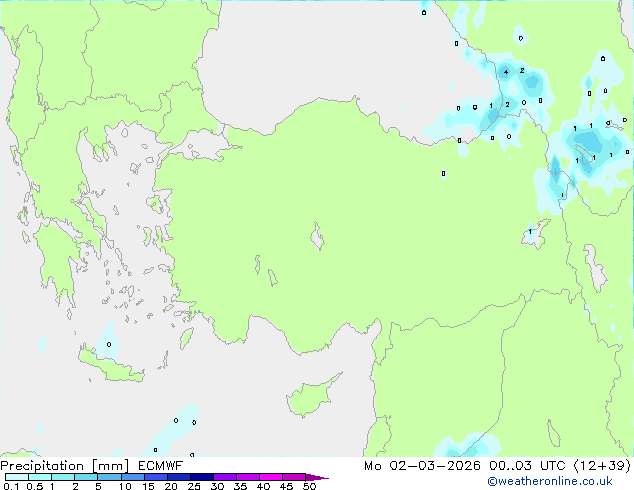Select the 40–45 mm magenta legend swatch
This screenshot has height=490, width=634.
[x=271, y=477]
